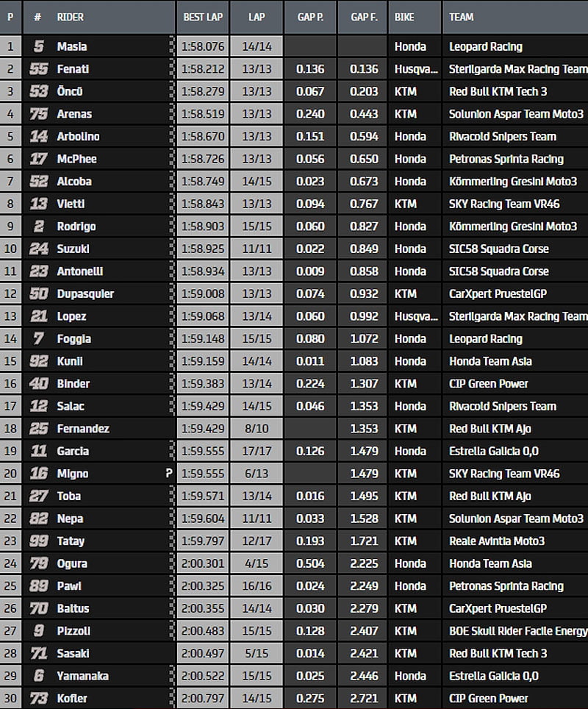This screenshot has height=709, width=588.
Task: Click number 73 badge for Kofler
Action: 39,698
